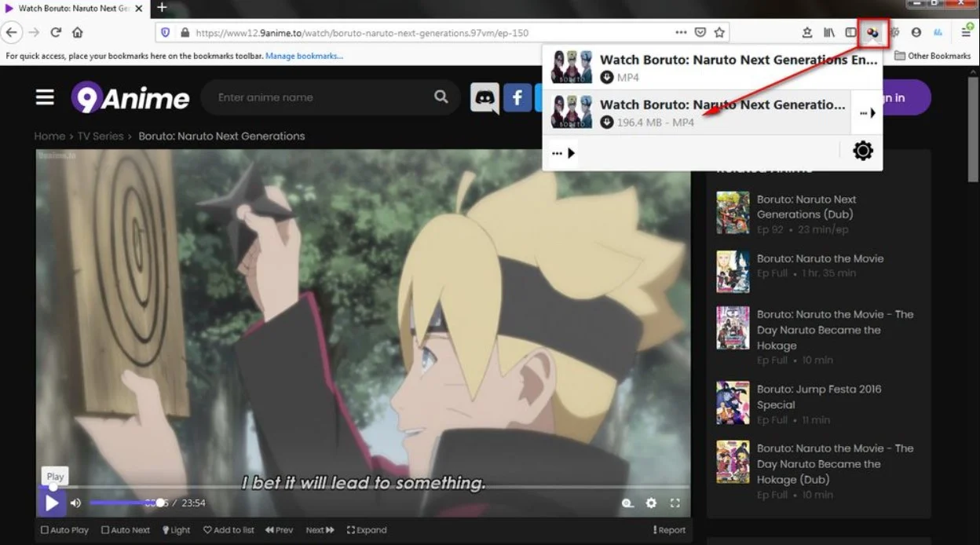This screenshot has height=545, width=980.
Task: Mute the video with the volume icon
Action: coord(75,503)
